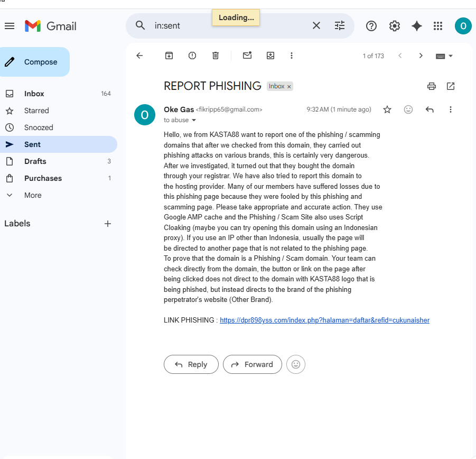
Task: Open the main menu hamburger icon
Action: point(10,26)
